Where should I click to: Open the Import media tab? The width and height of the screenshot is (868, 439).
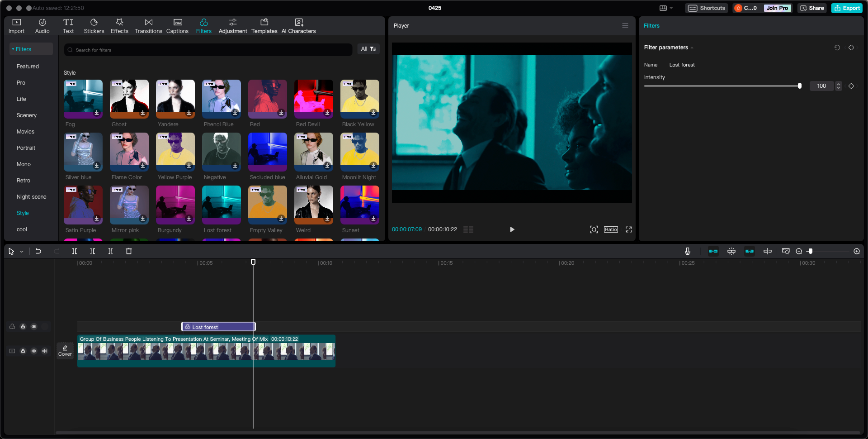[x=16, y=26]
